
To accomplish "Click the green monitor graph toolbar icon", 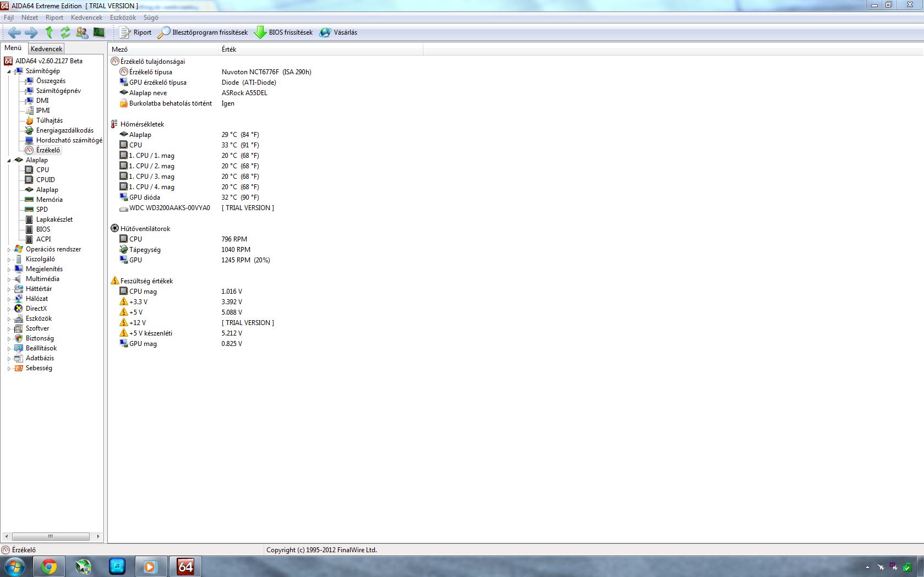I will pyautogui.click(x=99, y=32).
